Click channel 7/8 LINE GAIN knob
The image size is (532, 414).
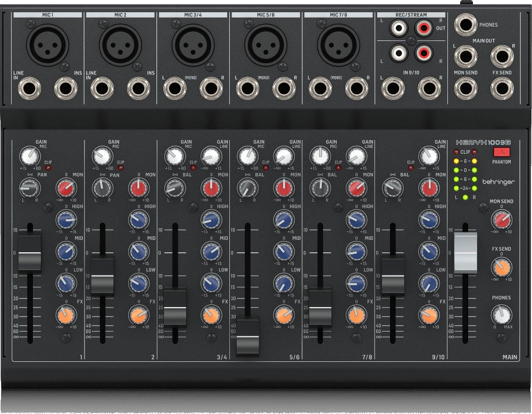pos(356,156)
